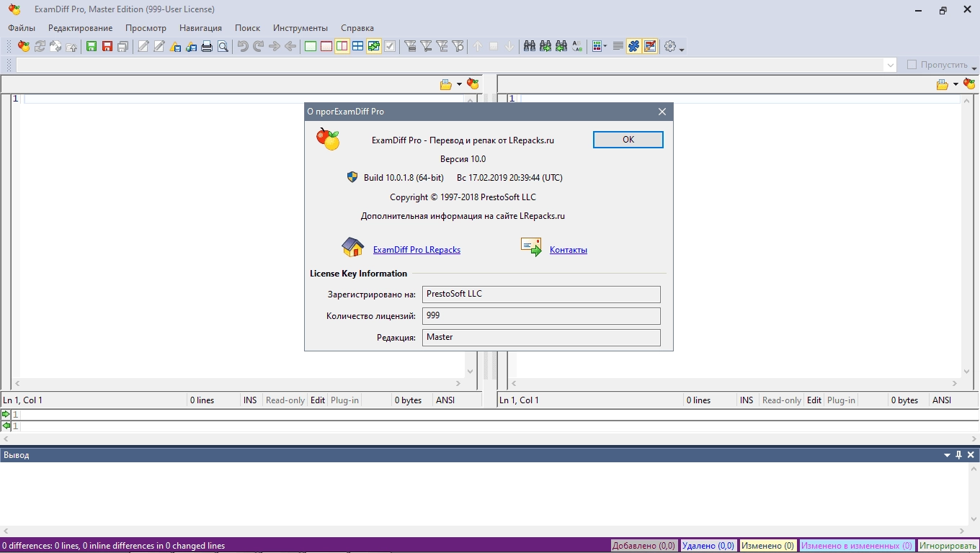The image size is (980, 553).
Task: Open the Справка menu
Action: [x=357, y=28]
